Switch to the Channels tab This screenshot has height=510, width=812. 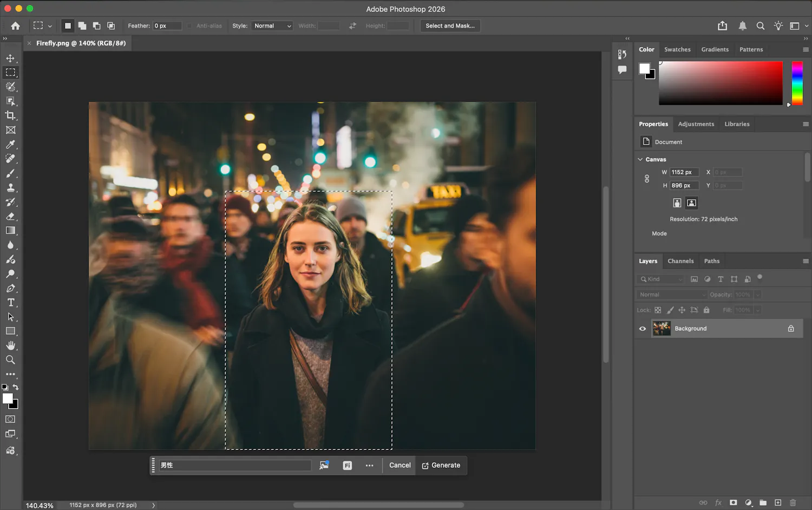680,261
